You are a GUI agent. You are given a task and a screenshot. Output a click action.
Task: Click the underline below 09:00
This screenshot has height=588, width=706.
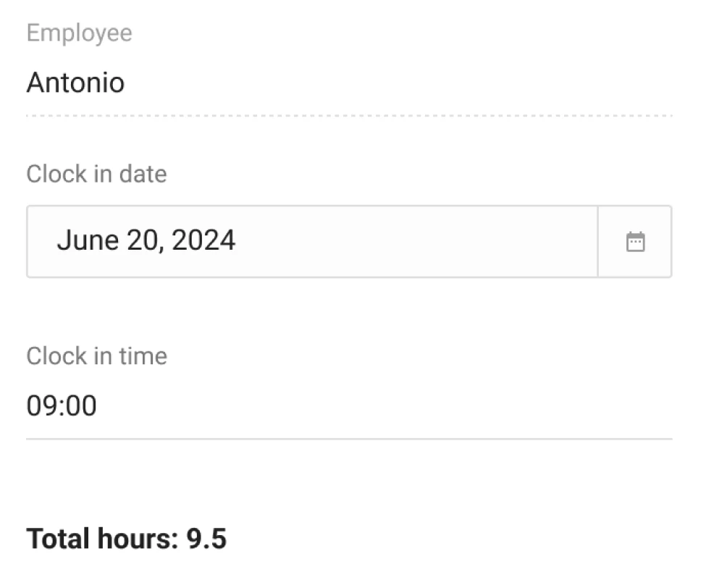(x=348, y=437)
